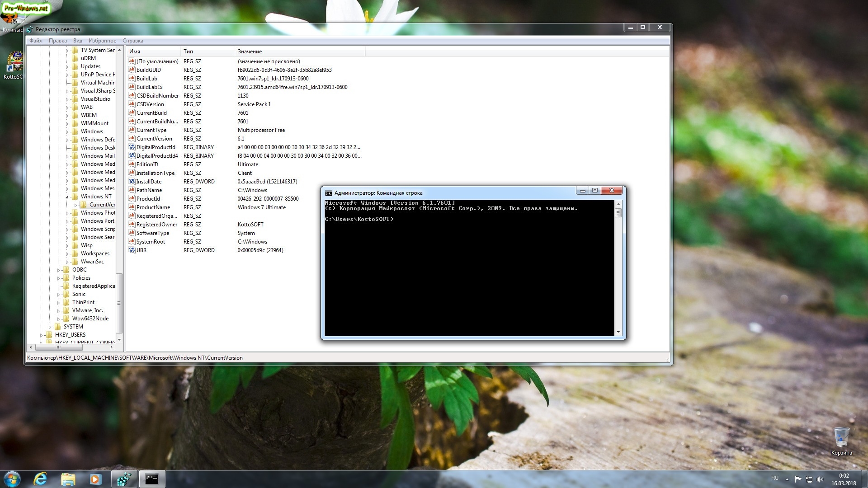Open Internet Explorer from the taskbar
868x488 pixels.
click(40, 479)
